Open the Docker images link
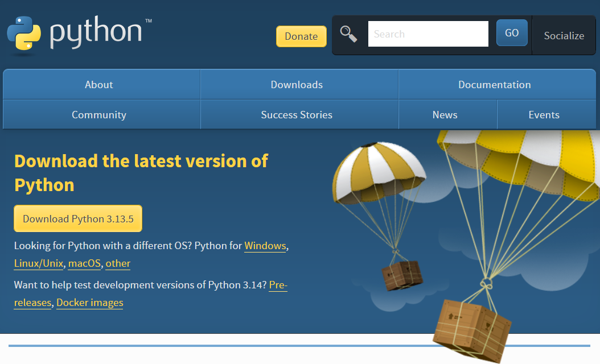Screen dimensions: 600x364 pos(90,303)
